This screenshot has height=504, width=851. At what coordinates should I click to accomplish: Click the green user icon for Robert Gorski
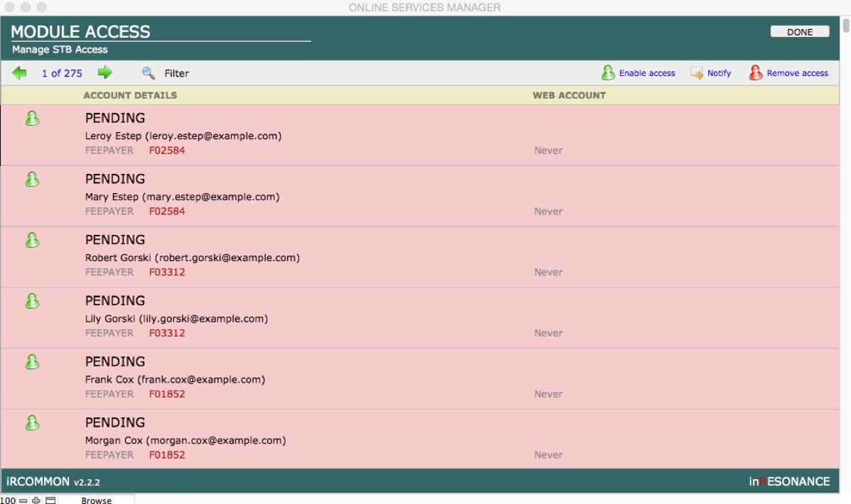32,241
